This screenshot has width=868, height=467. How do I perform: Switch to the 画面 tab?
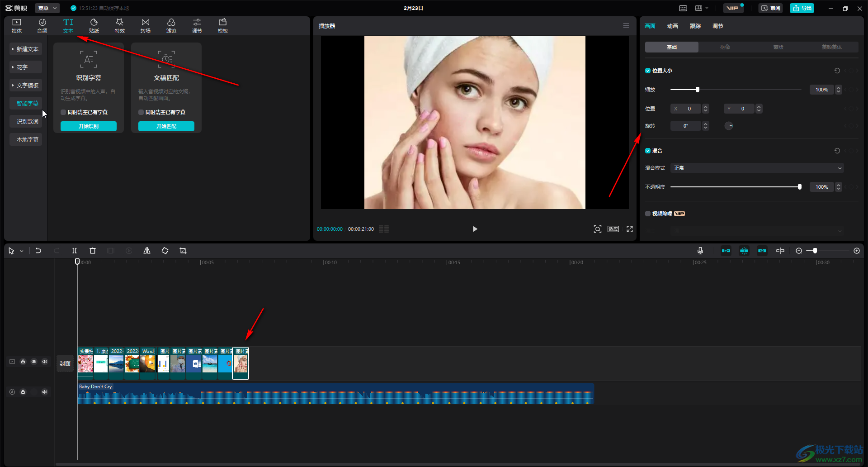pyautogui.click(x=650, y=26)
